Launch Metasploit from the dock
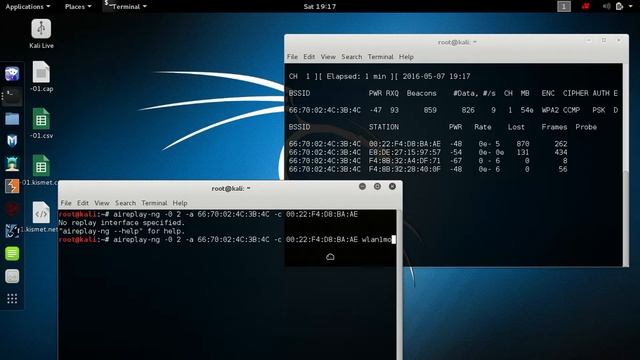The image size is (640, 360). 12,141
